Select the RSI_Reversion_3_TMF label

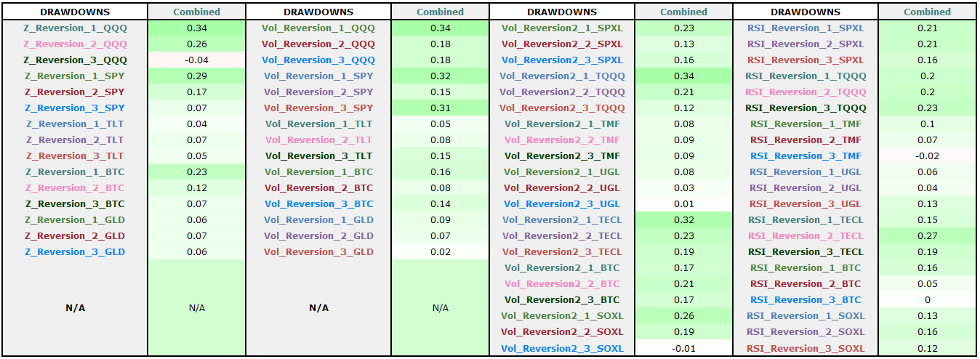point(806,156)
